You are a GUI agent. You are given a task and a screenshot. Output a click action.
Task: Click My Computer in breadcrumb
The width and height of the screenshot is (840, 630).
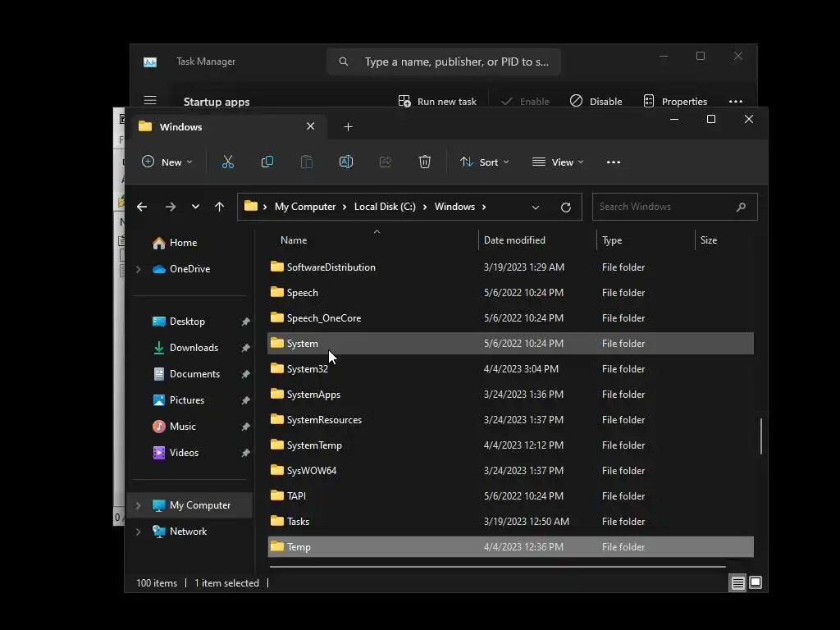[305, 207]
